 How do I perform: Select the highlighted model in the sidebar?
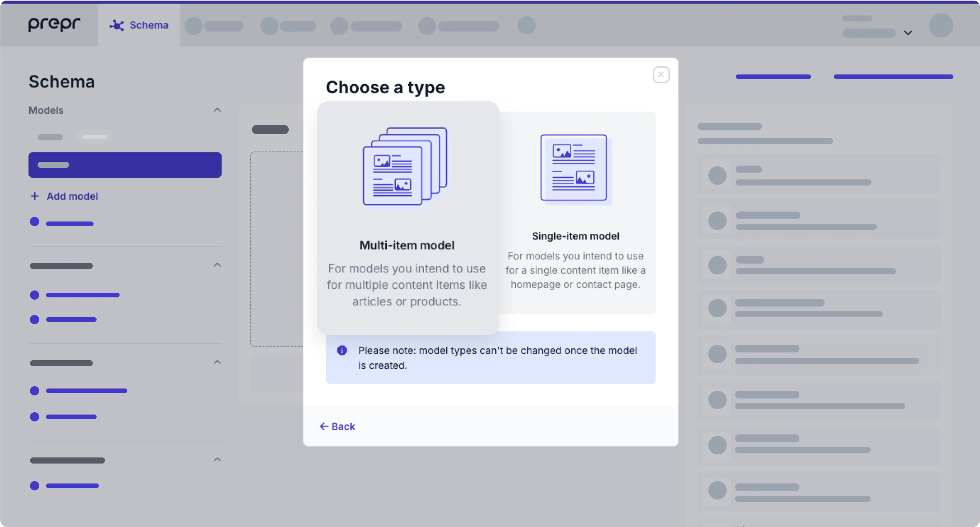point(125,165)
